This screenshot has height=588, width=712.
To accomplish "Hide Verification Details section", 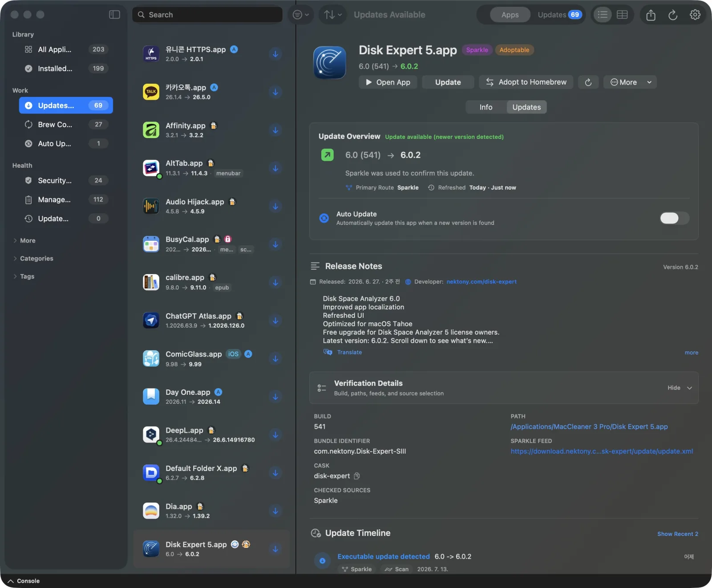I will point(680,388).
